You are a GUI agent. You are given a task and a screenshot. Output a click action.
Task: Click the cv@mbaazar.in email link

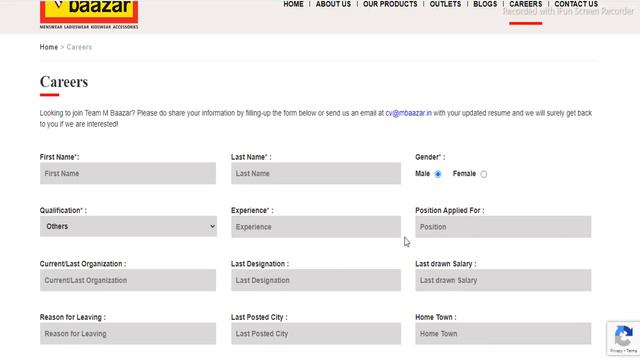tap(409, 113)
